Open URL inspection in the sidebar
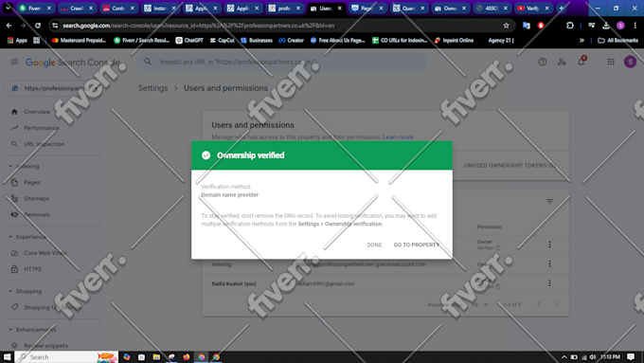 (x=44, y=144)
